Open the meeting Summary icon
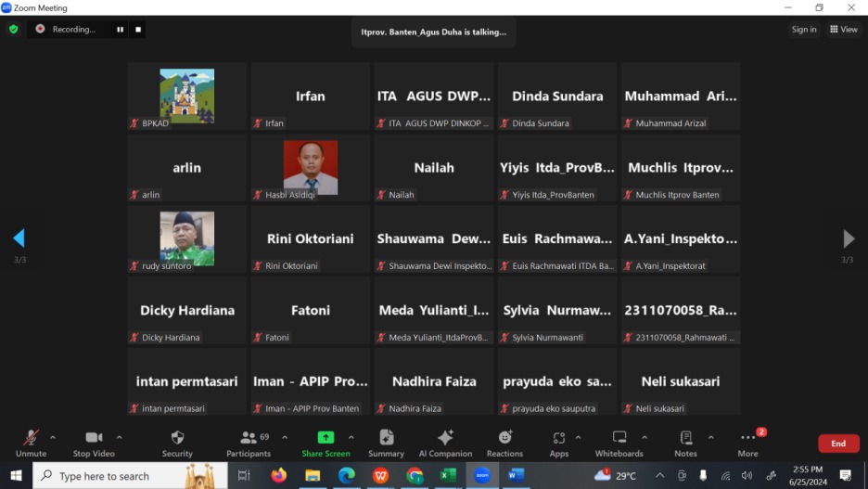 click(x=386, y=438)
